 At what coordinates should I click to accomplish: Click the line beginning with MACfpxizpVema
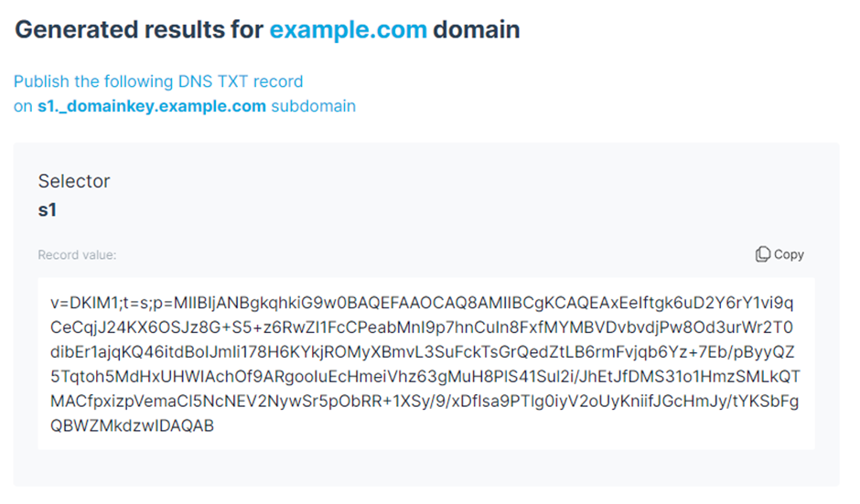pos(425,402)
